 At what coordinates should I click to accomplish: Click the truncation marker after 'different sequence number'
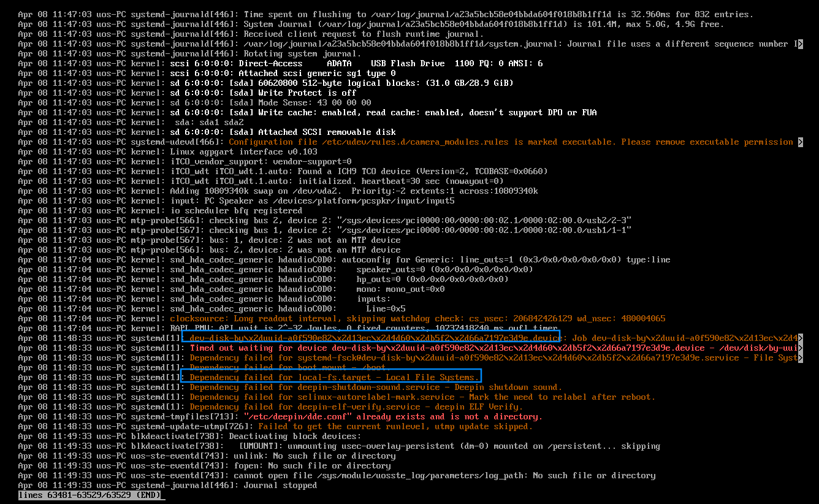[x=799, y=44]
